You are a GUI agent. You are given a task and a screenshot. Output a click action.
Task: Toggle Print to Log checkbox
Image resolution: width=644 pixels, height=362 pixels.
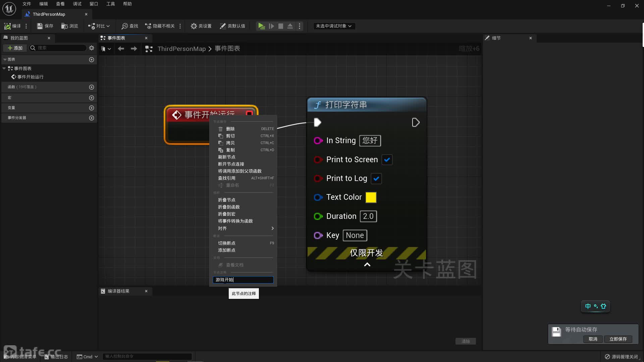click(x=376, y=179)
